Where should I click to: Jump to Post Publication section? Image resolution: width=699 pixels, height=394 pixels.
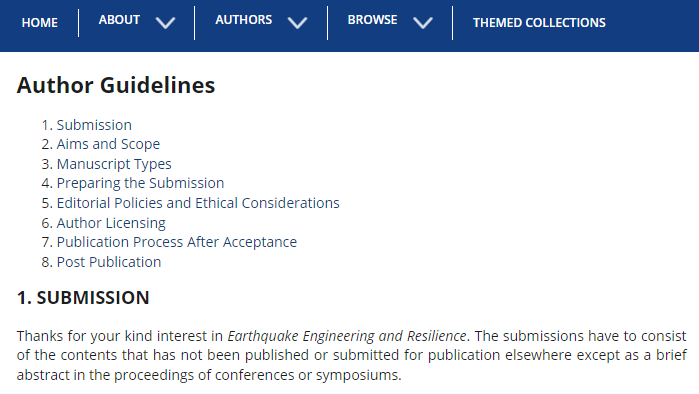(x=109, y=262)
